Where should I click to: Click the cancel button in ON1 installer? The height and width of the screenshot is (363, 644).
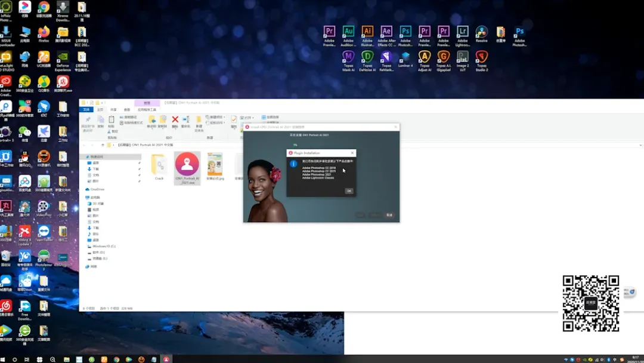tap(389, 215)
